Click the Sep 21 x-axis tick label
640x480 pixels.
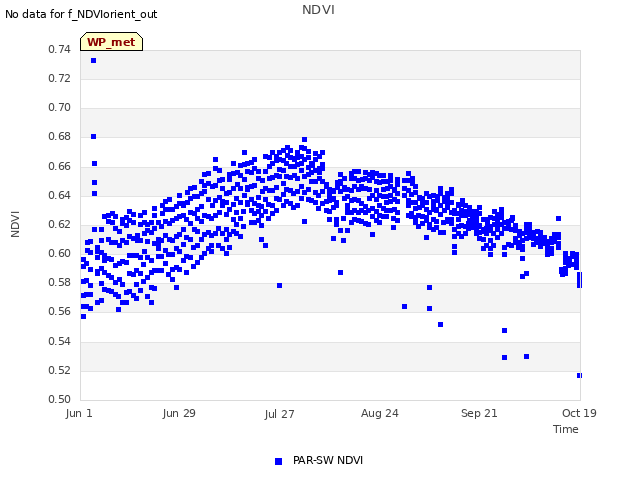pos(479,413)
